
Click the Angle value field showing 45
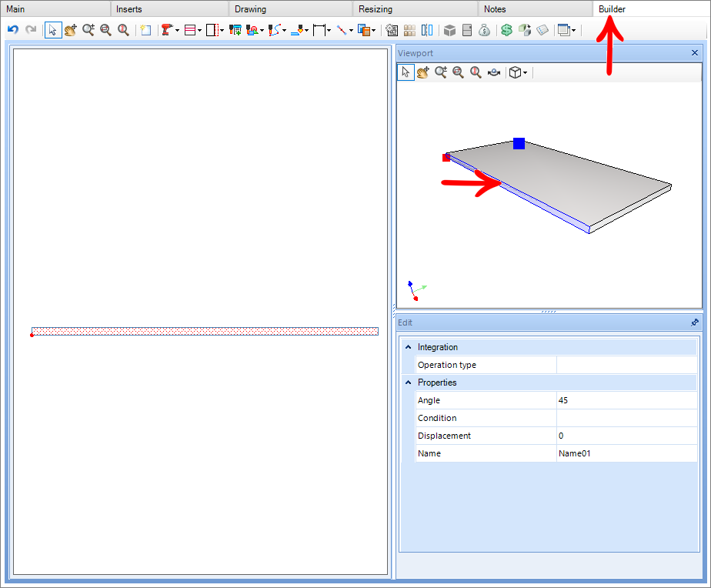point(626,400)
